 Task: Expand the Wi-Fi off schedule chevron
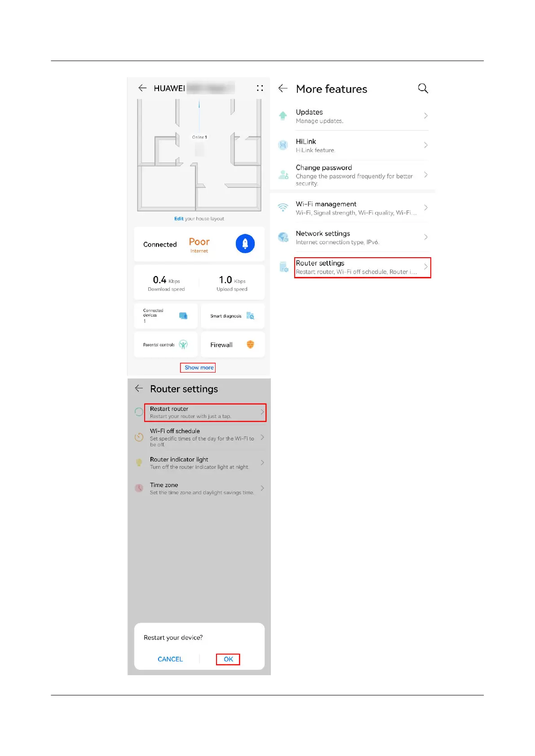262,437
